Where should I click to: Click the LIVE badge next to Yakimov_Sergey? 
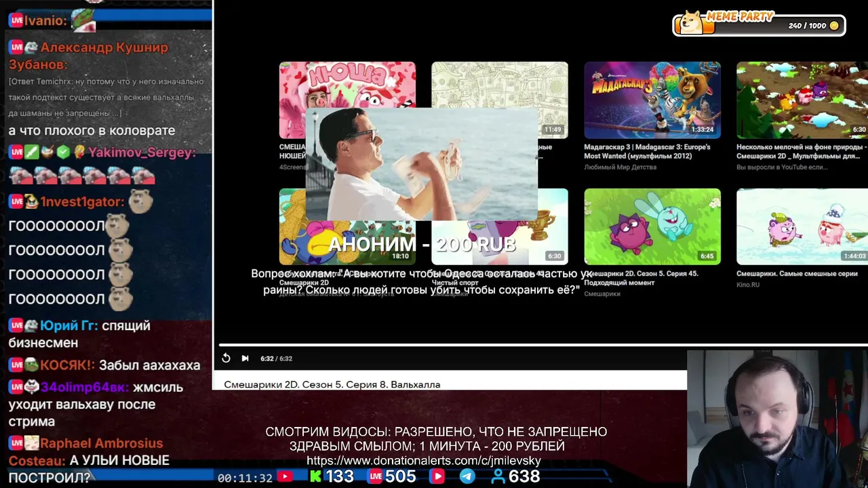16,152
